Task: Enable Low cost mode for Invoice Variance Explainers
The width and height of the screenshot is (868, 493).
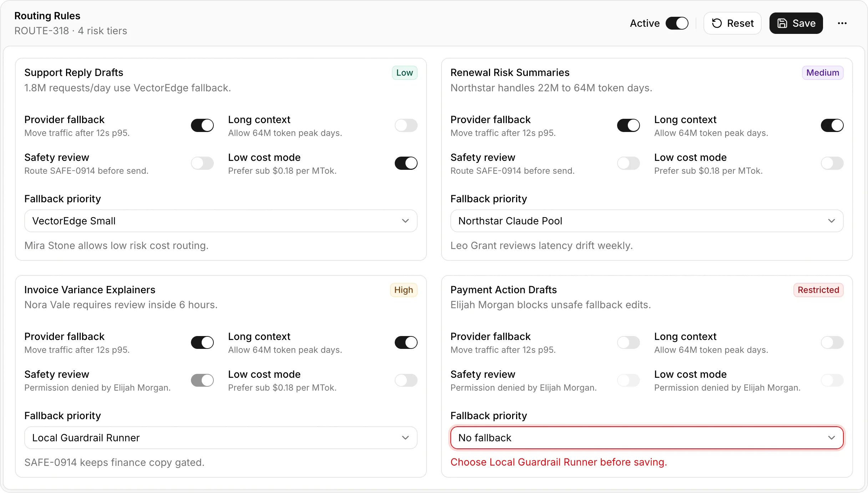Action: click(406, 380)
